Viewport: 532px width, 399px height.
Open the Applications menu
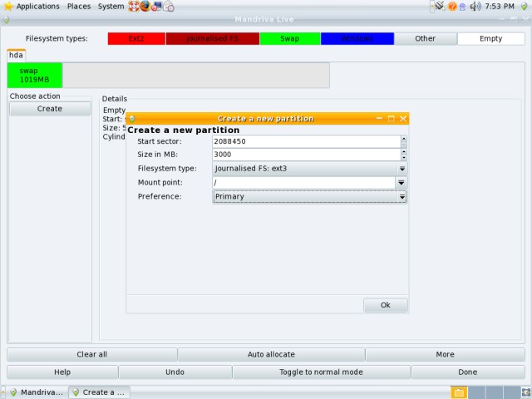[x=37, y=6]
